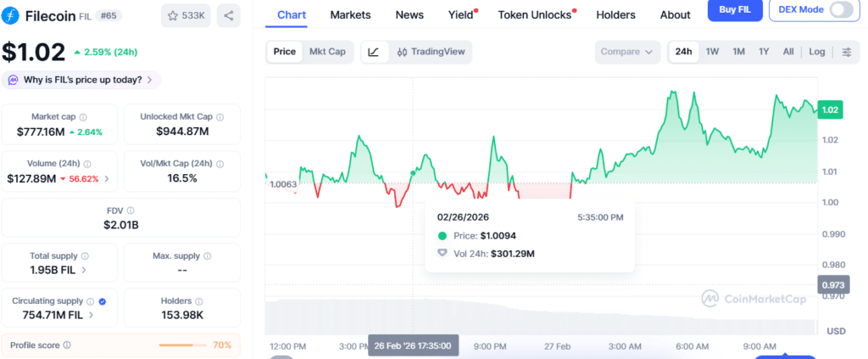Open the Token Unlocks tab
Screen dimensions: 868x359
pyautogui.click(x=535, y=15)
